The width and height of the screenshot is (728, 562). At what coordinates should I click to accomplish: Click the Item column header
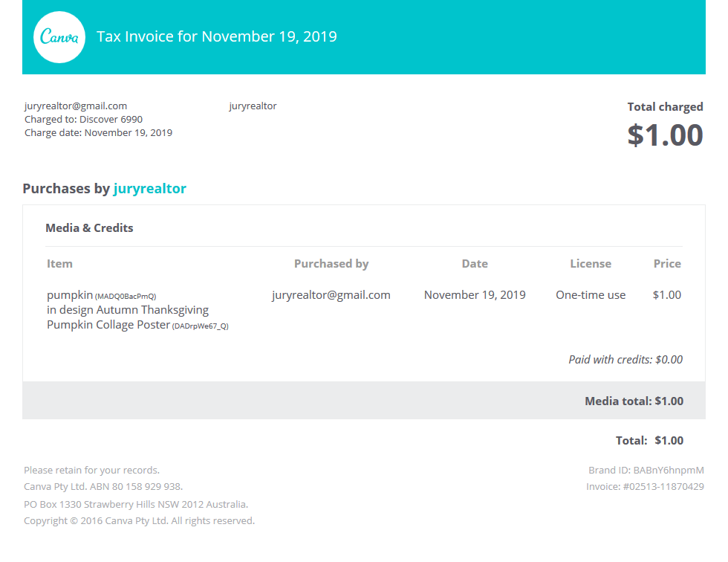[59, 264]
